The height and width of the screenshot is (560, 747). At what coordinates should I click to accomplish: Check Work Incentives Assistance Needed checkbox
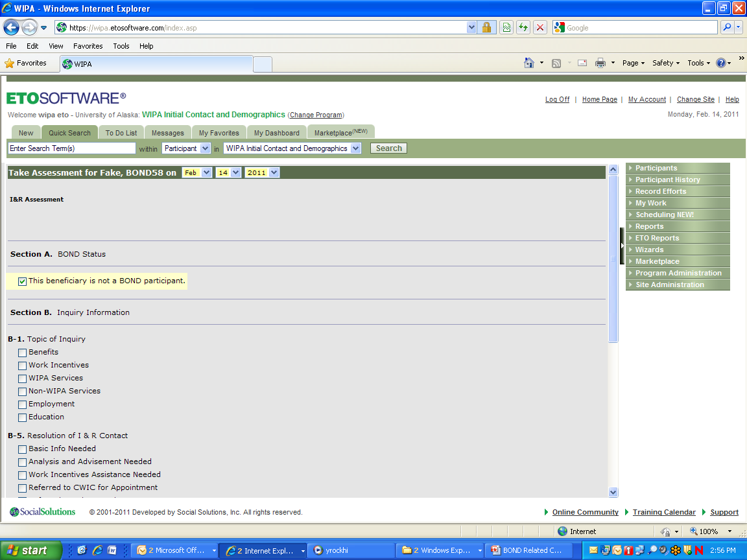23,475
